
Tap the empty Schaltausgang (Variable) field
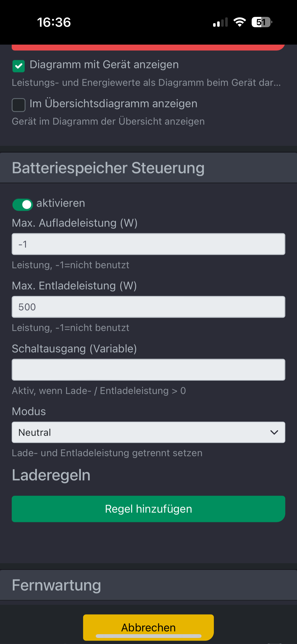coord(148,370)
